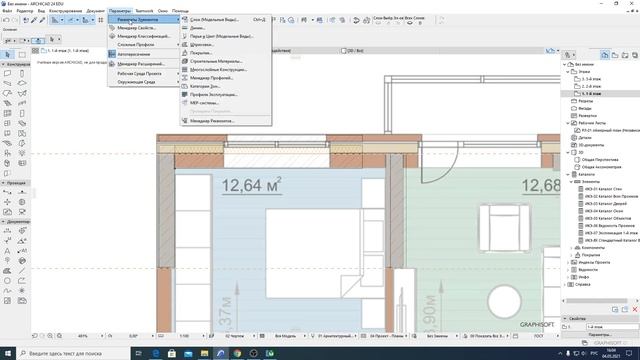The width and height of the screenshot is (640, 360).
Task: Collapse the Документирование toolbox section
Action: coord(3,222)
